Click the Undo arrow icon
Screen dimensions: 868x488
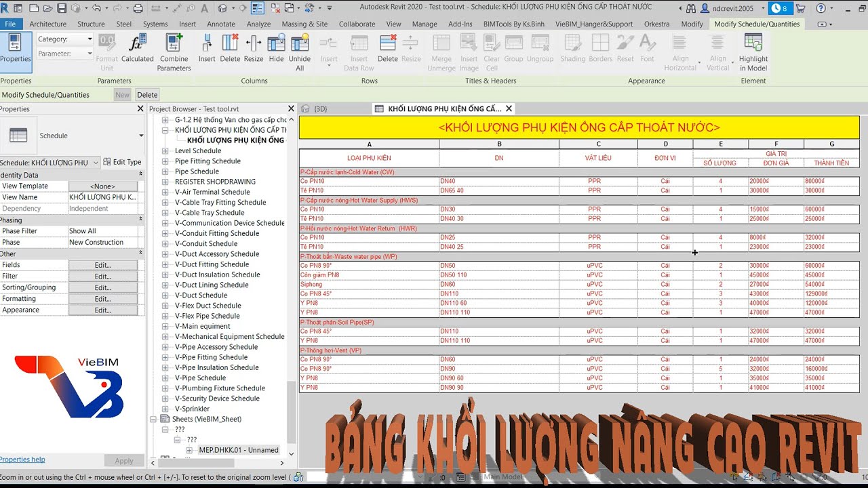(96, 8)
